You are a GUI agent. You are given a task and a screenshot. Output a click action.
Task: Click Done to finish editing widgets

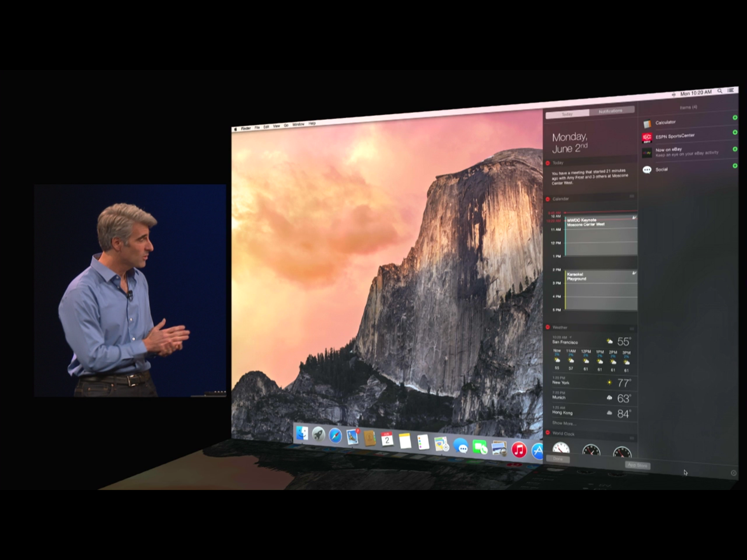(558, 459)
